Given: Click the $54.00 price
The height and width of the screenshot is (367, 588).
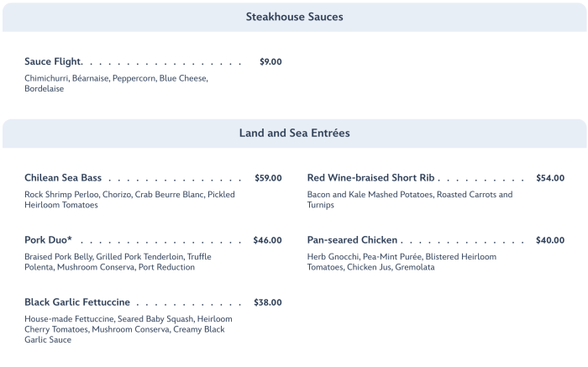Looking at the screenshot, I should (x=550, y=178).
